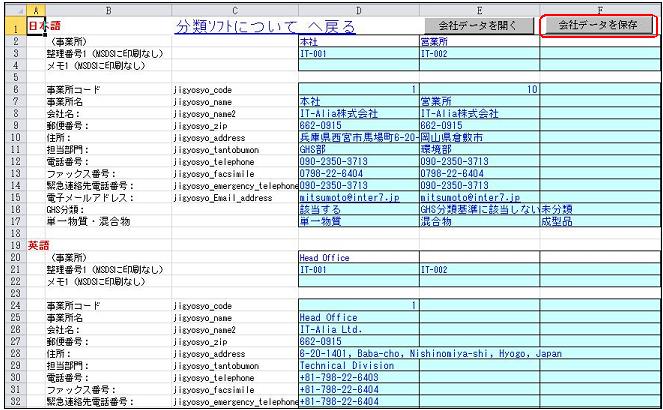Select row 23 header
663x410 pixels.
[16, 293]
